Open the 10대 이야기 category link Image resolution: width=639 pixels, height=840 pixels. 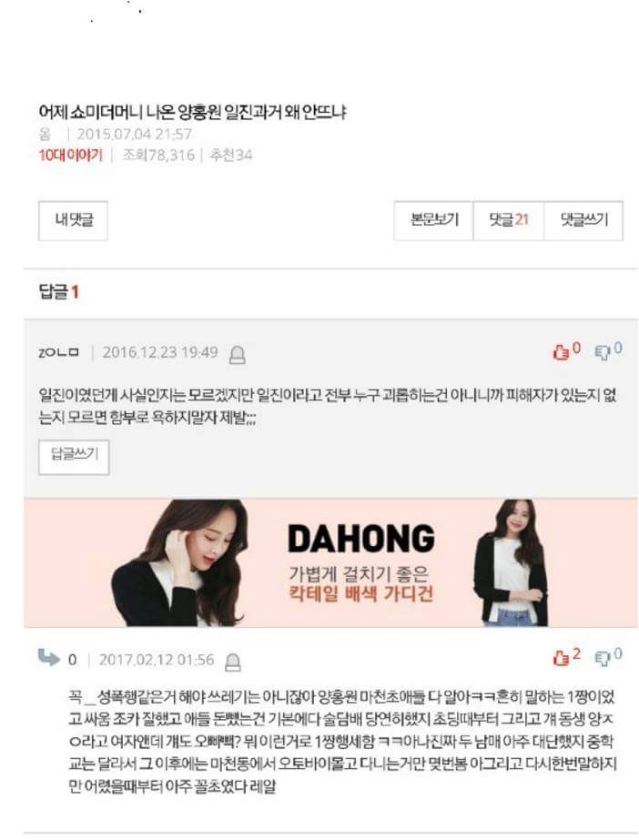[x=71, y=156]
